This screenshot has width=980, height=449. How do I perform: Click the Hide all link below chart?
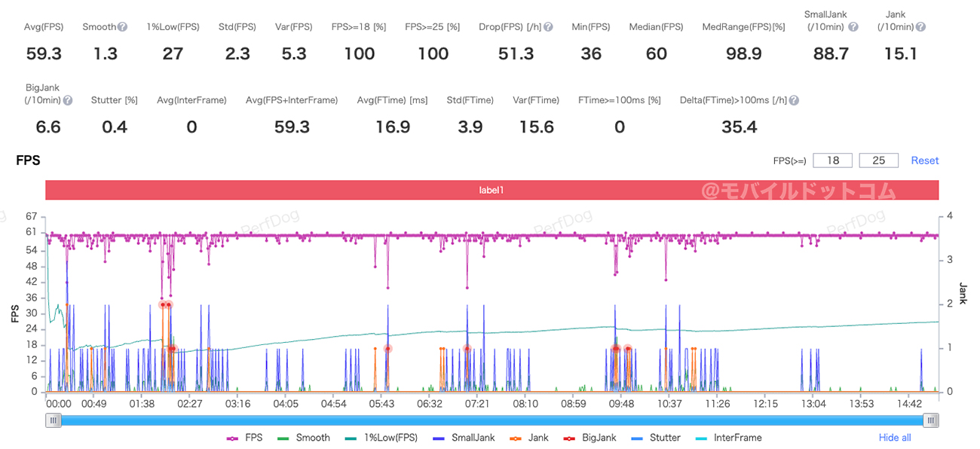[x=894, y=438]
